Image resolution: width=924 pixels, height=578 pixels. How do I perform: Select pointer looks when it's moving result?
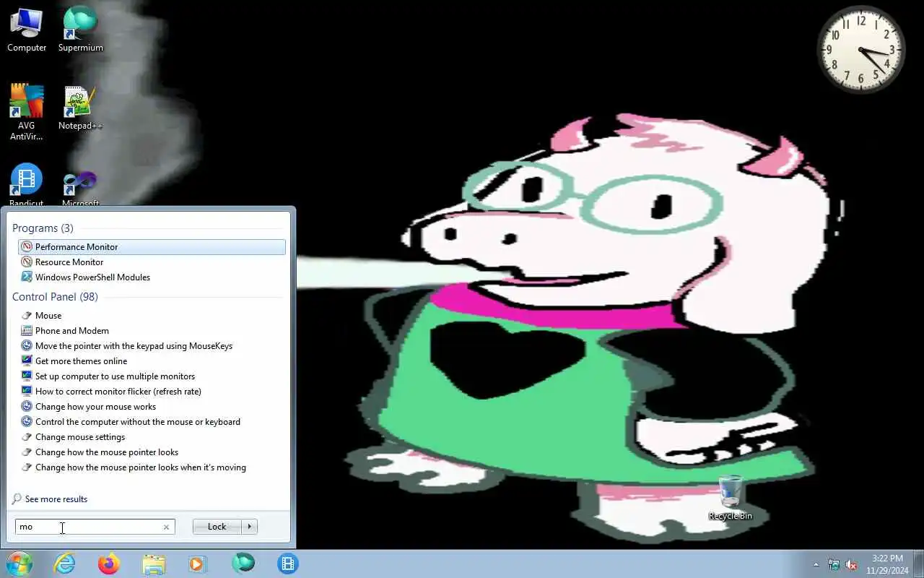(x=152, y=467)
